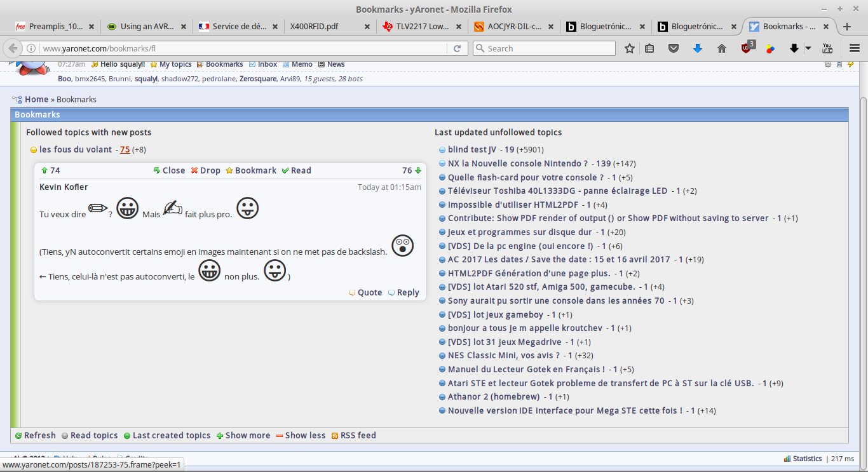This screenshot has width=868, height=472.
Task: Expand the list with Show more
Action: click(243, 435)
